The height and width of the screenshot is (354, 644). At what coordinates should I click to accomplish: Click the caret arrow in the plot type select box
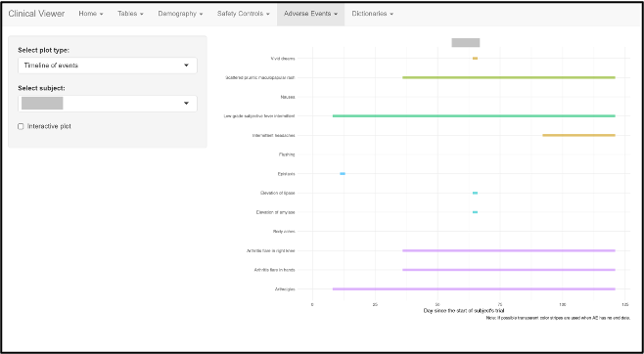point(186,66)
